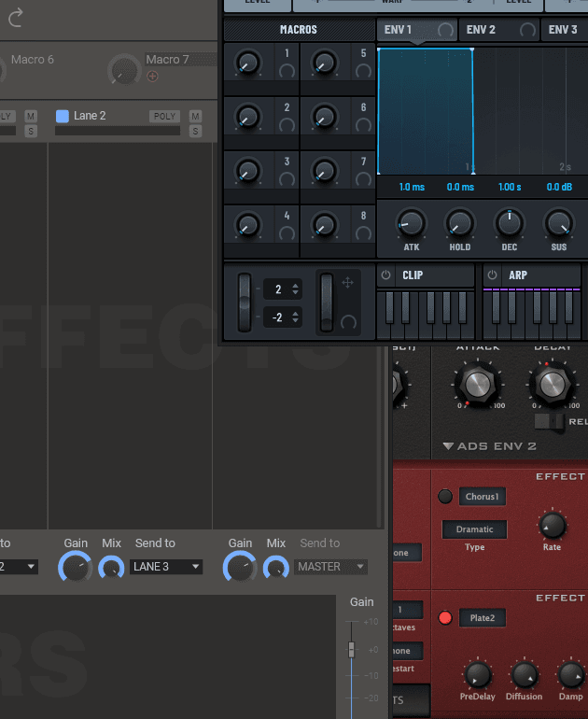Click macro 1 knob in MACROS panel
Screen dimensions: 588x719
[x=247, y=63]
